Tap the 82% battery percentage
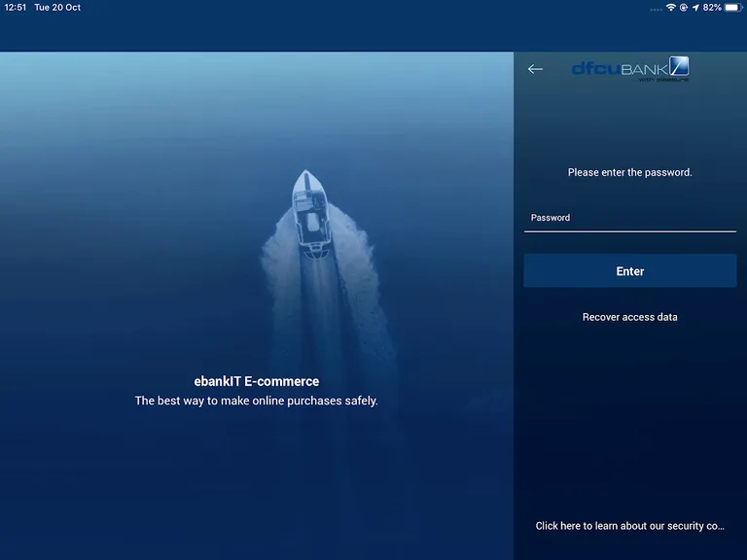 (712, 8)
